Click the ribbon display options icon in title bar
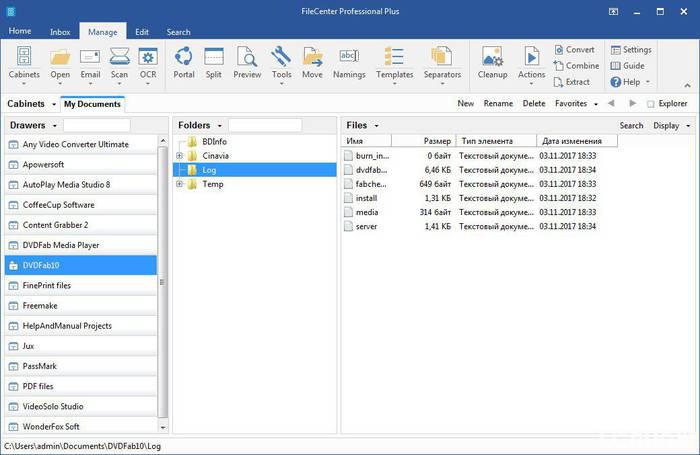Viewport: 700px width, 455px height. coord(613,12)
